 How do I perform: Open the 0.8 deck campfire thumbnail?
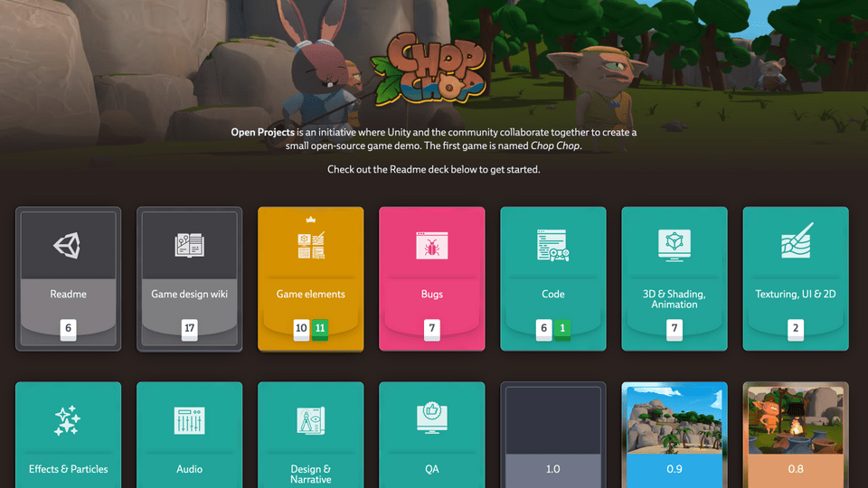[x=795, y=420]
